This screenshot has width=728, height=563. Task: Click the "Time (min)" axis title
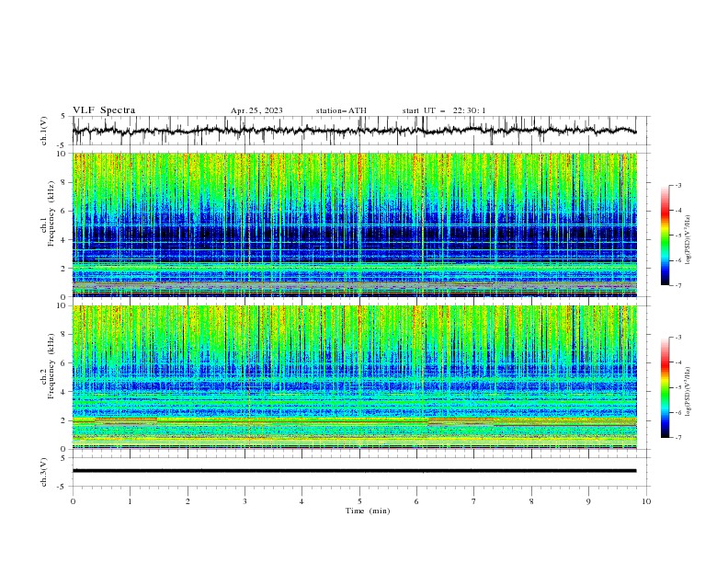tap(368, 511)
